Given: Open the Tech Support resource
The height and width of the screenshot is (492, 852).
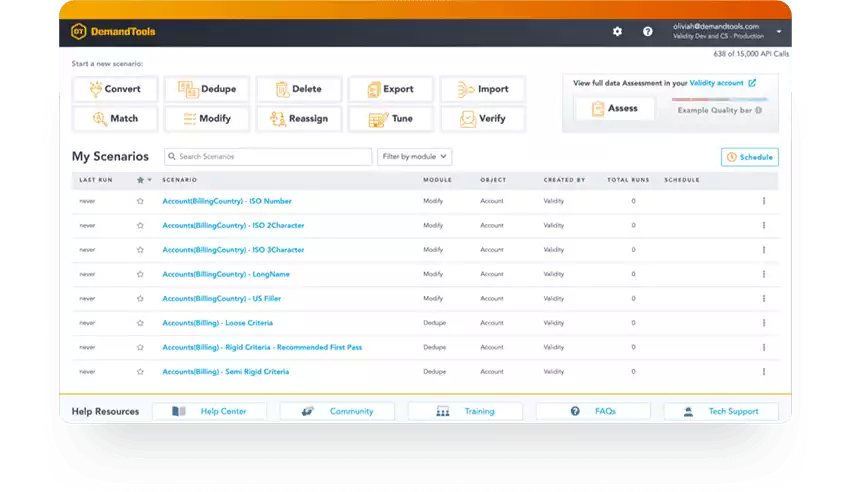Looking at the screenshot, I should click(721, 412).
